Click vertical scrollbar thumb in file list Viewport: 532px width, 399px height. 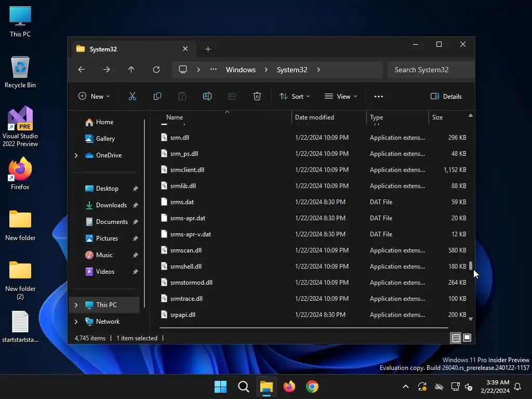(471, 265)
